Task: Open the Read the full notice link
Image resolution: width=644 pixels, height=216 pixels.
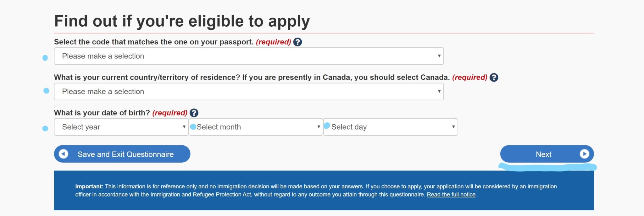Action: (x=451, y=195)
